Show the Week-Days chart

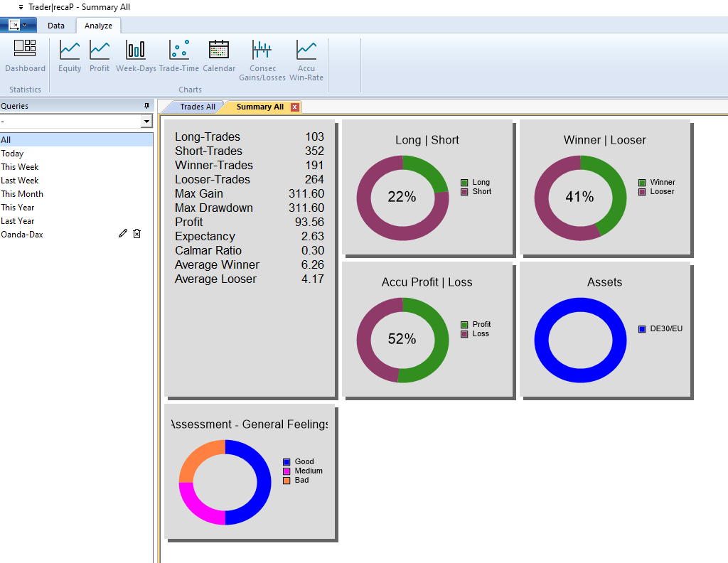136,56
